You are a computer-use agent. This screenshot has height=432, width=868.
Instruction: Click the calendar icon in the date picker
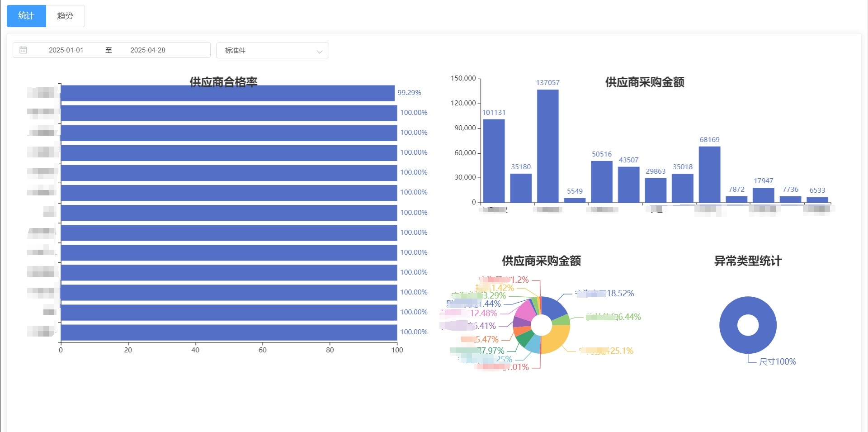[x=24, y=50]
